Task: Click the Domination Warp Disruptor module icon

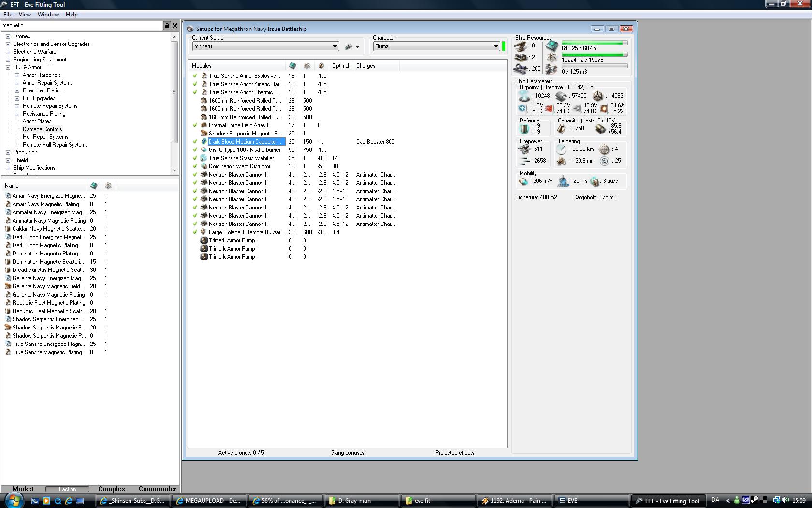Action: point(204,166)
